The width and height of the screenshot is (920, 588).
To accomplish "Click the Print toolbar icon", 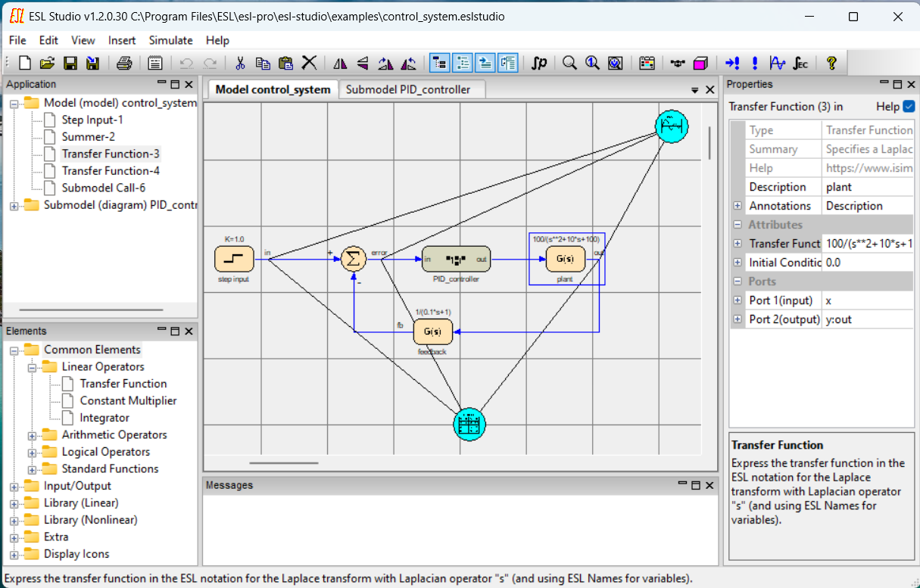I will point(124,64).
